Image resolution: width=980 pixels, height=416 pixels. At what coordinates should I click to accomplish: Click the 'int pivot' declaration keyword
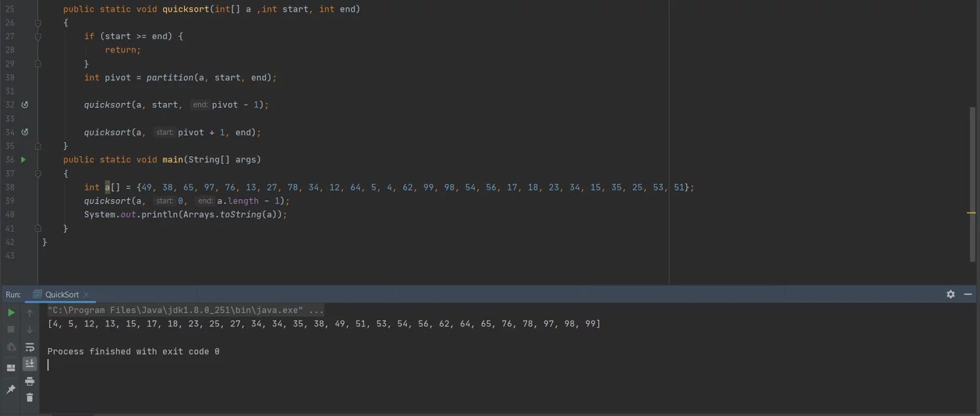(x=92, y=78)
